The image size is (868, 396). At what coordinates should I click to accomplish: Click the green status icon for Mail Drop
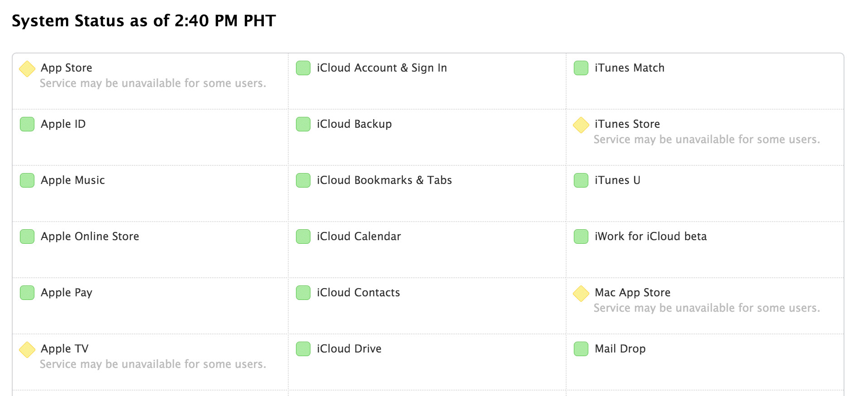pyautogui.click(x=581, y=349)
